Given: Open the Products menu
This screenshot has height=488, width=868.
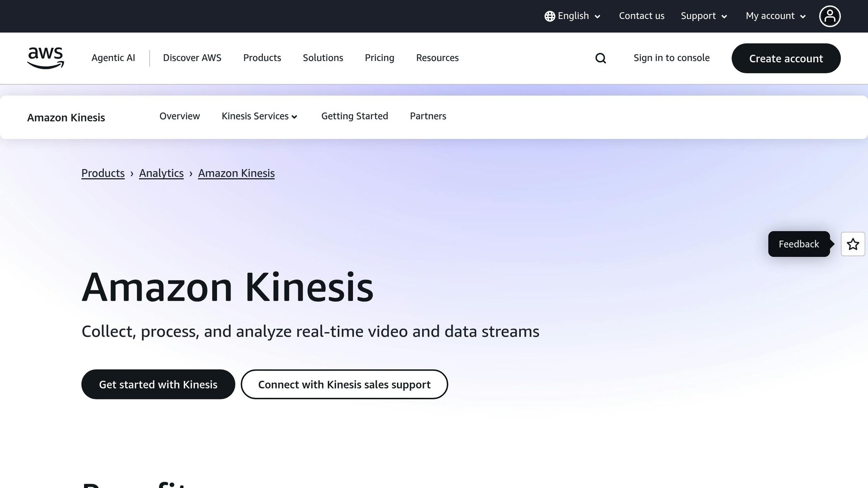Looking at the screenshot, I should [x=262, y=58].
